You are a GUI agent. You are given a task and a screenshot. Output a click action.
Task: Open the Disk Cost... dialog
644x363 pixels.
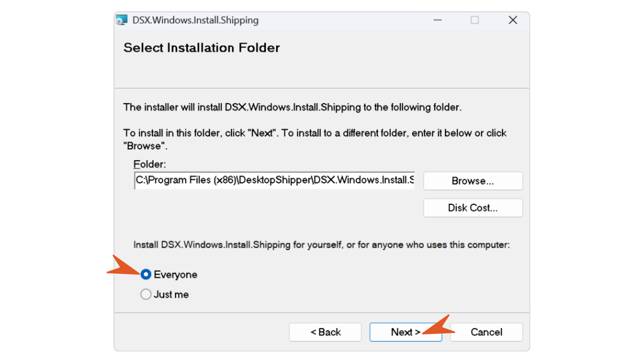[473, 208]
